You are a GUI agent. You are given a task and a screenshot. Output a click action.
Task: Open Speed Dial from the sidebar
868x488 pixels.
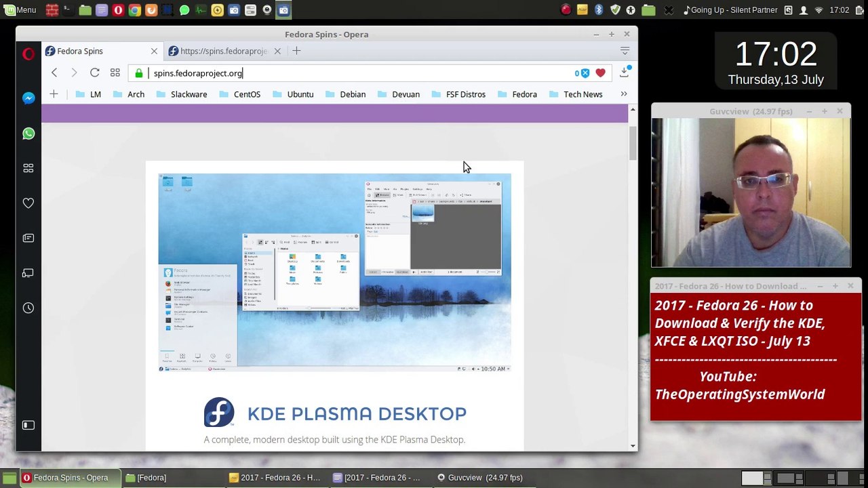pos(28,168)
